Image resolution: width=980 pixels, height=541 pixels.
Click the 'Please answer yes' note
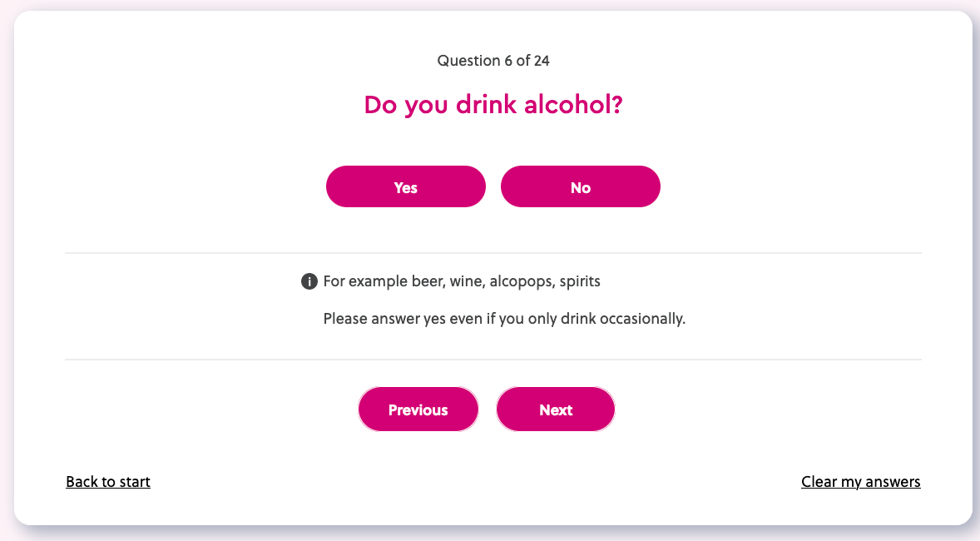(x=504, y=319)
